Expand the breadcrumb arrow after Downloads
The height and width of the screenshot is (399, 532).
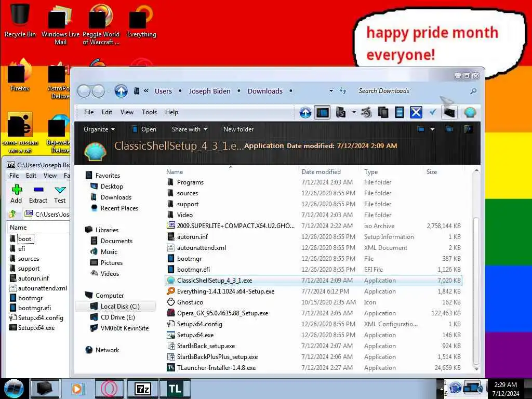[x=291, y=91]
